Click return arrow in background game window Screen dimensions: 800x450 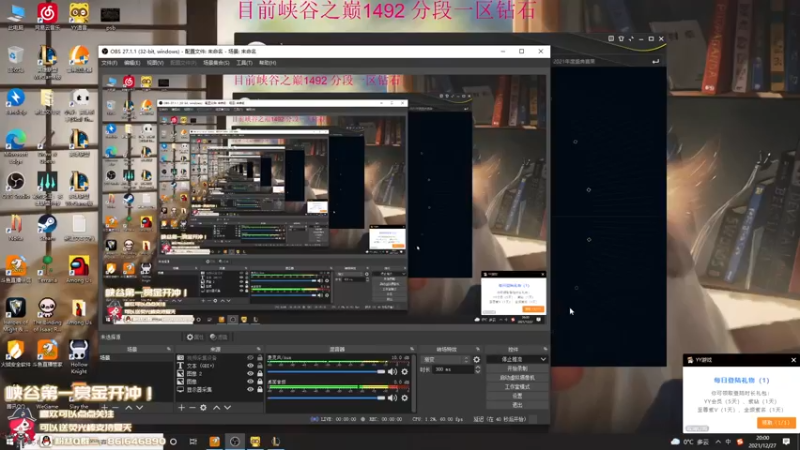[656, 61]
